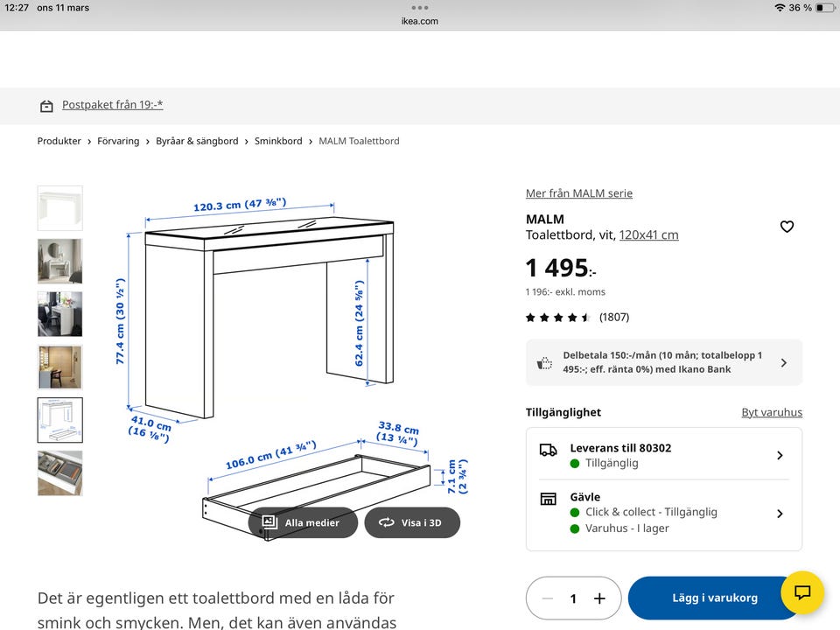Go to Sminkbord breadcrumb
This screenshot has height=630, width=840.
click(278, 141)
